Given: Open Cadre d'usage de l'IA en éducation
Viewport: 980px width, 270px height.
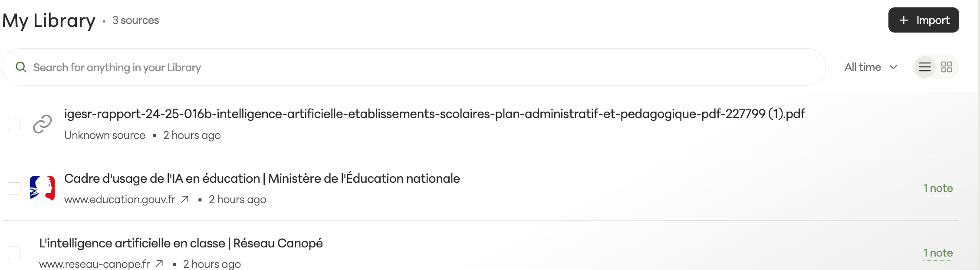Looking at the screenshot, I should 262,178.
